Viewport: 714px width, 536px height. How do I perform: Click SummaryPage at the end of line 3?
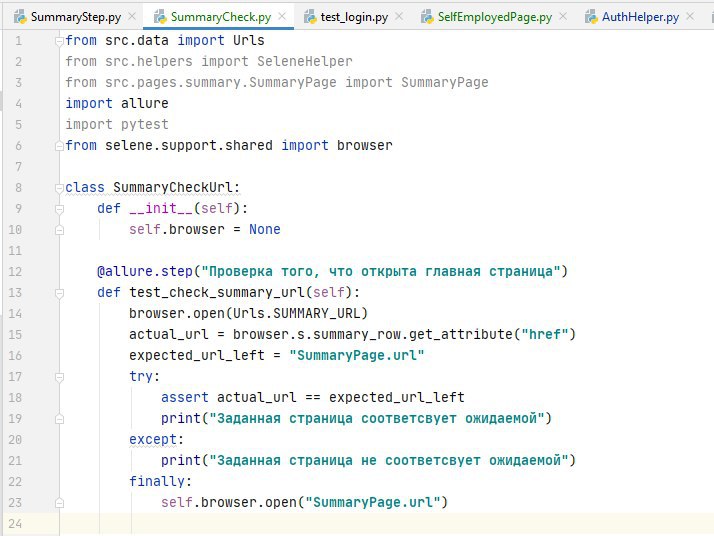444,82
